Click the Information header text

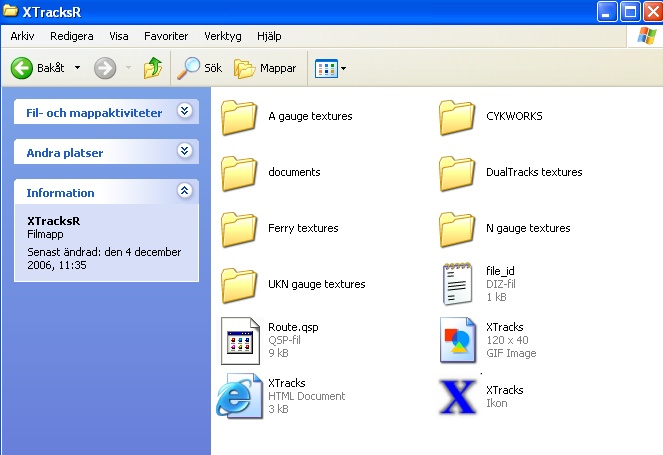60,193
